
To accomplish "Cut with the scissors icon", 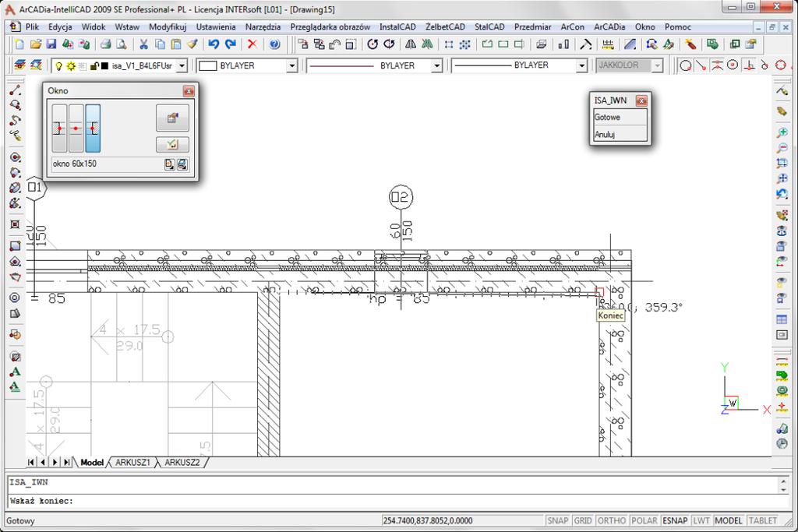I will 143,44.
